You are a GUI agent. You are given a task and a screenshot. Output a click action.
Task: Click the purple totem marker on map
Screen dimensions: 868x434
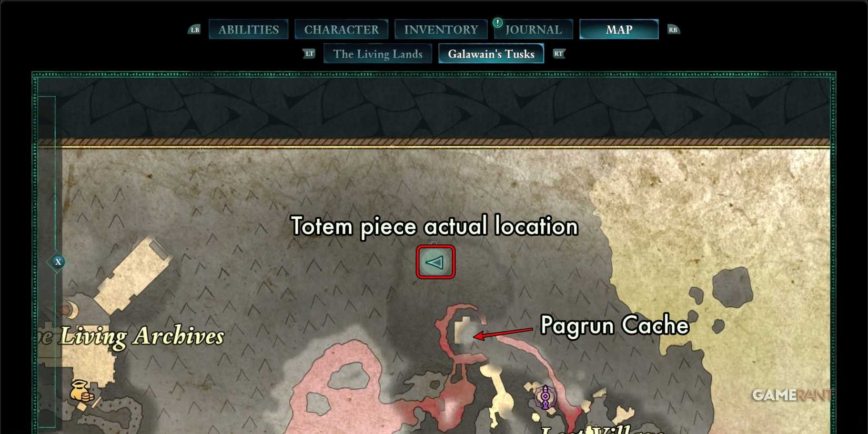546,397
